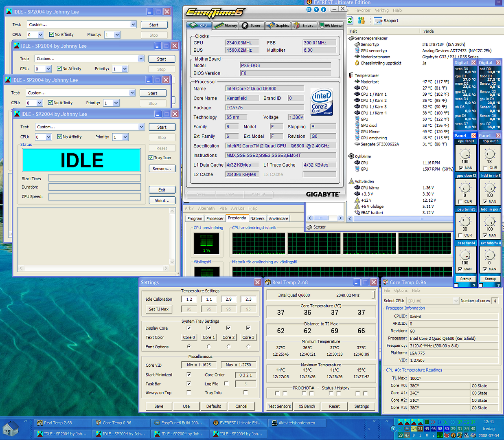The image size is (504, 440).
Task: Click Core 2 text color button
Action: tap(228, 337)
